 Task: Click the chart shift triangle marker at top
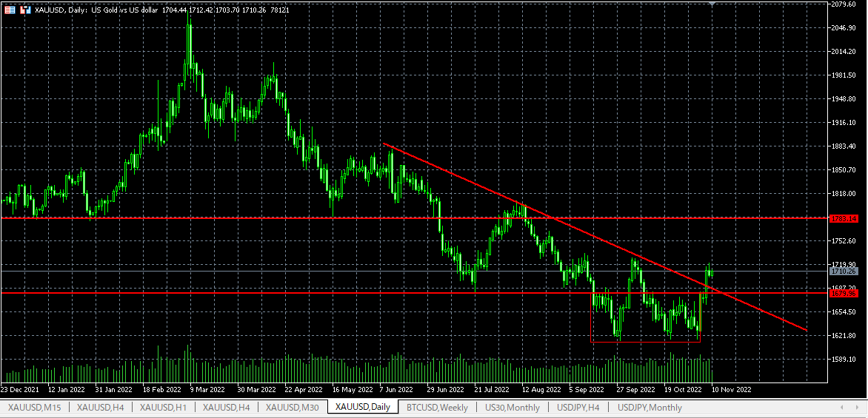[712, 3]
